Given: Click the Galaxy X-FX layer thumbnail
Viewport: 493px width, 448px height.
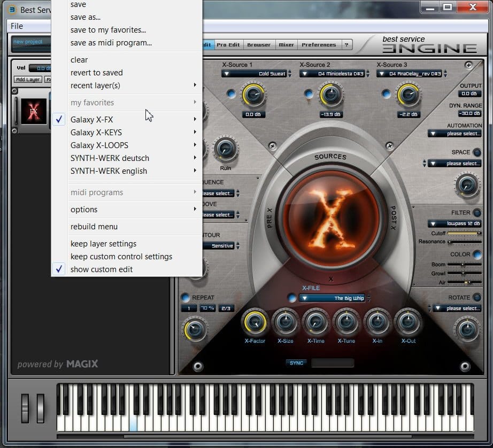Looking at the screenshot, I should pos(34,111).
